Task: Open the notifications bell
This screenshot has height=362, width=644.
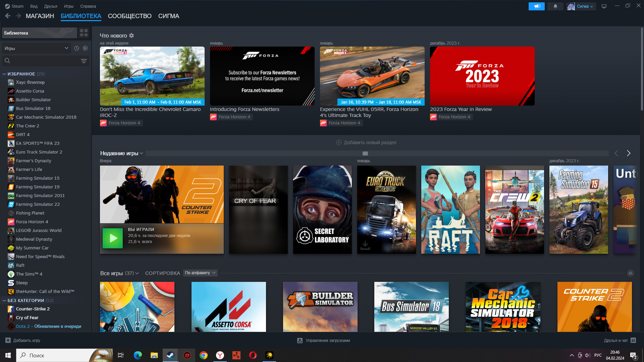Action: tap(555, 6)
